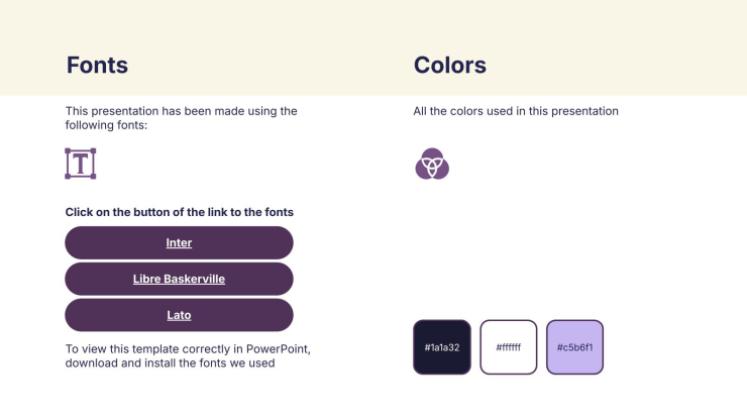The width and height of the screenshot is (747, 420).
Task: Open the Inter font link button
Action: 179,243
